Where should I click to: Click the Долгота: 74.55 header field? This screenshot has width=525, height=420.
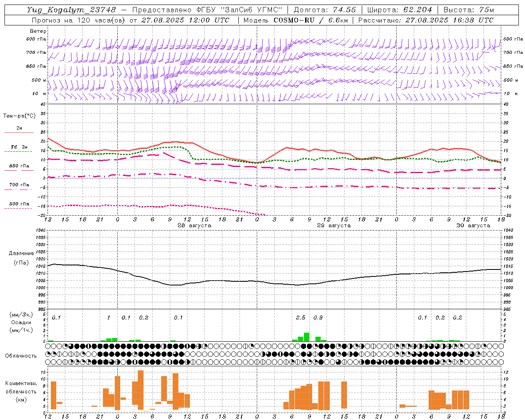coord(325,10)
